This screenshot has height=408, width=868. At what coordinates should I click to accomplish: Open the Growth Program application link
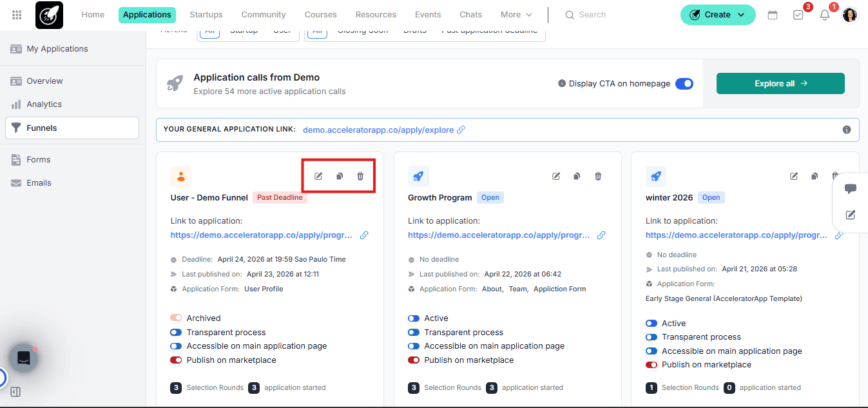pyautogui.click(x=499, y=235)
